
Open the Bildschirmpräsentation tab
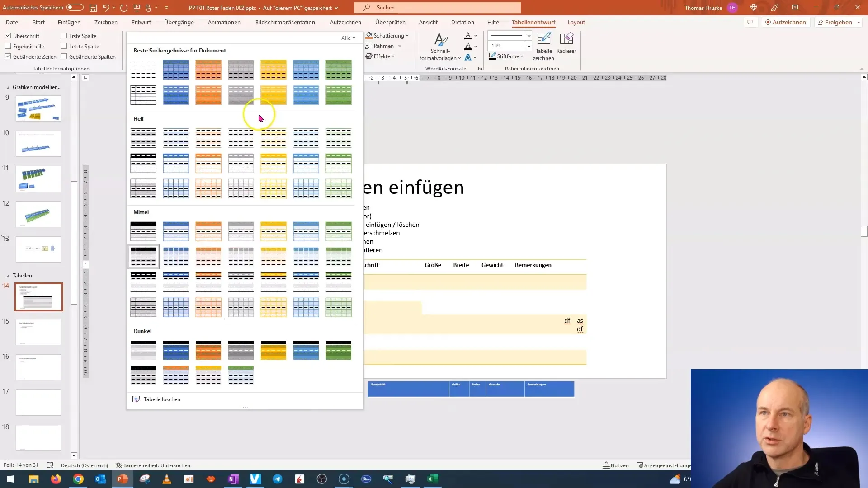coord(285,22)
